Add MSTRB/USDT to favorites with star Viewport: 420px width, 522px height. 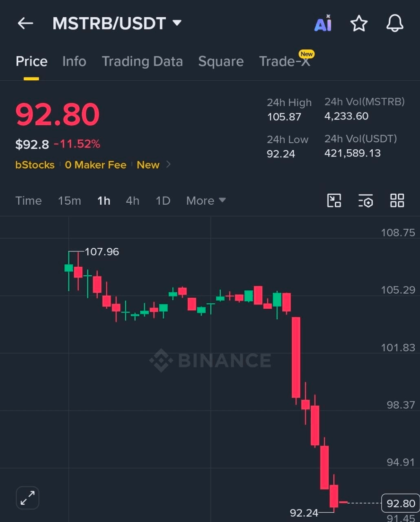coord(359,23)
